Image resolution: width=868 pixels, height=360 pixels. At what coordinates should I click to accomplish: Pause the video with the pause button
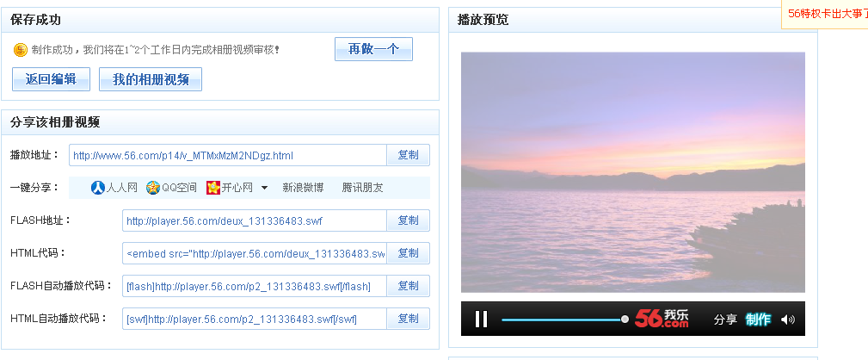tap(481, 319)
